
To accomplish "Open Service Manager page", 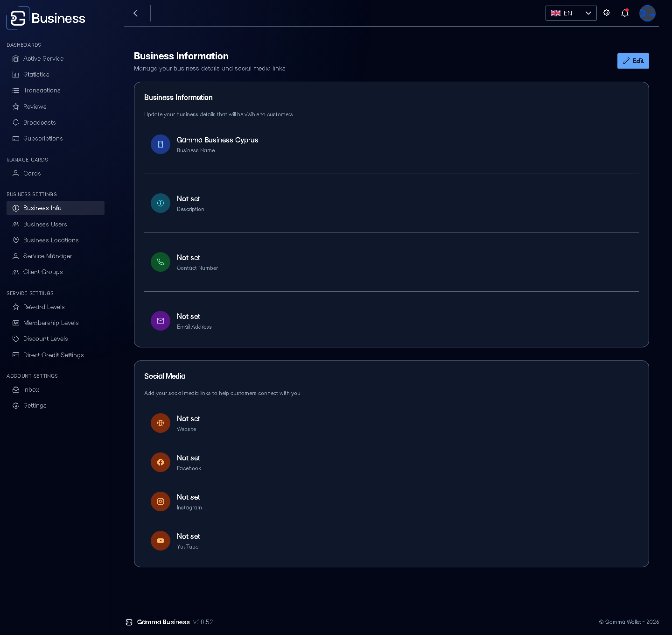I will [x=56, y=256].
